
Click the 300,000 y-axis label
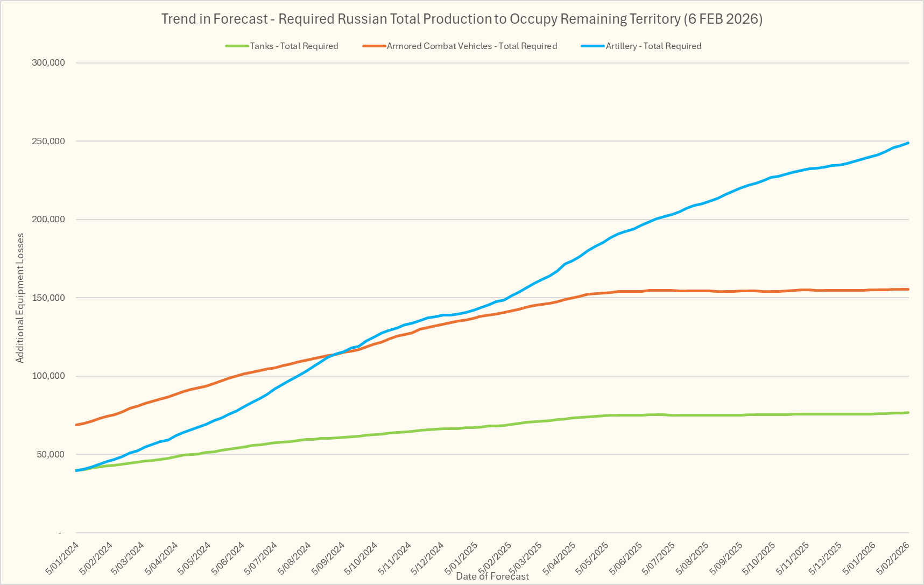[x=48, y=63]
